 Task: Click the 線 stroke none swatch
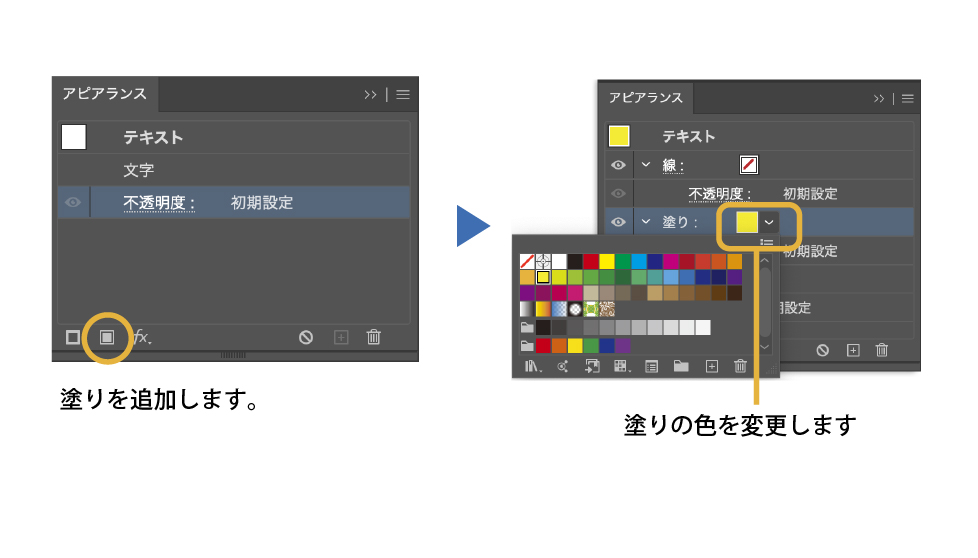click(748, 165)
